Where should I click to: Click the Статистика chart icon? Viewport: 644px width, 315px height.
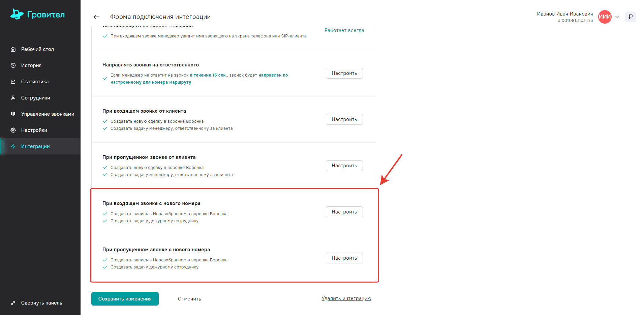[x=13, y=82]
